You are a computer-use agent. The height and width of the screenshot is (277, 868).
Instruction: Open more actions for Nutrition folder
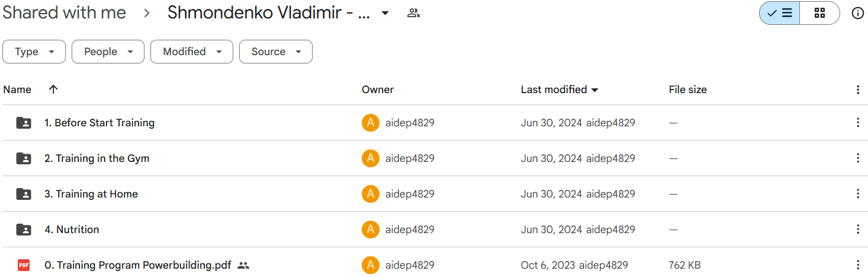pos(857,230)
